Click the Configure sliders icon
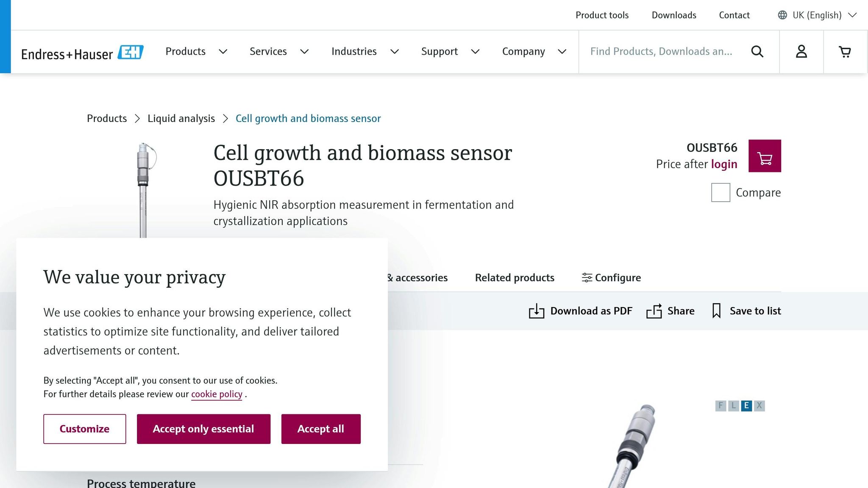The height and width of the screenshot is (488, 868). click(587, 278)
